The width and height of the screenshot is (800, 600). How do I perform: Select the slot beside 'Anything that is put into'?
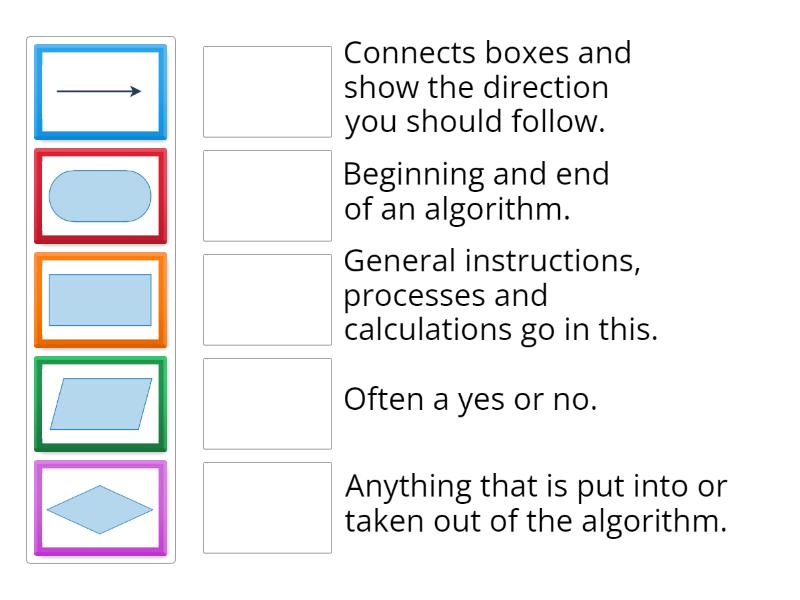(266, 507)
